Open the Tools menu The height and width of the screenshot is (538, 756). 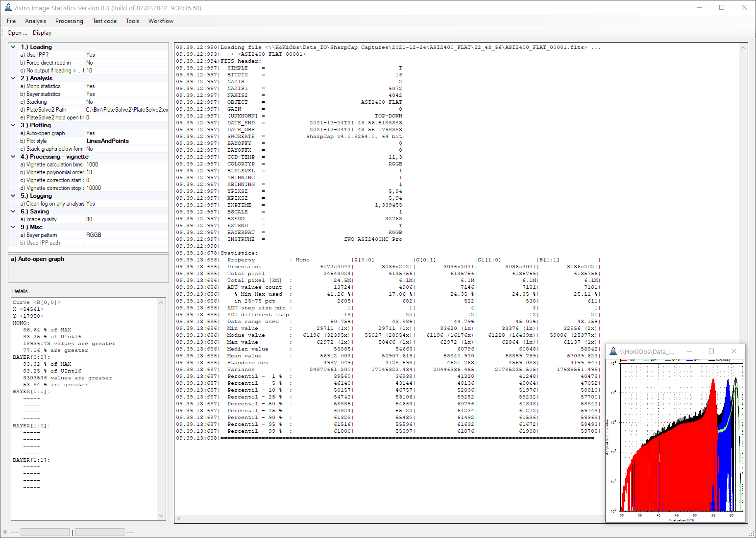coord(132,21)
